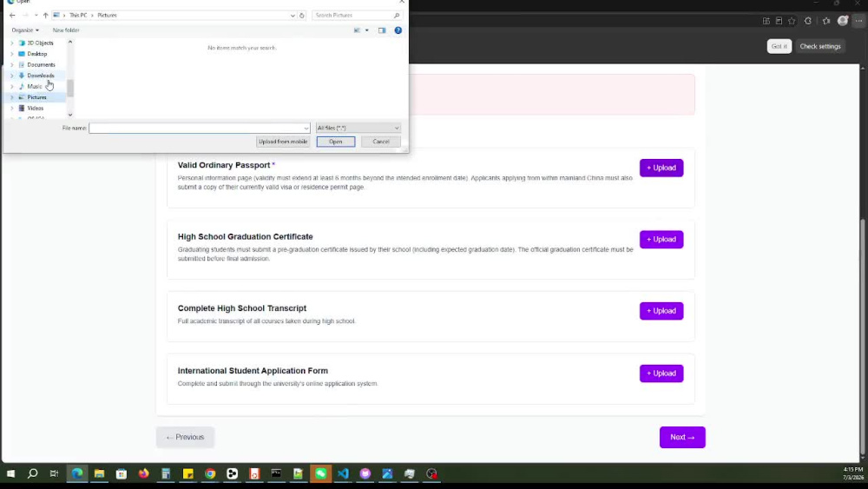Open Sticky Notes from taskbar
The image size is (868, 489).
[187, 473]
